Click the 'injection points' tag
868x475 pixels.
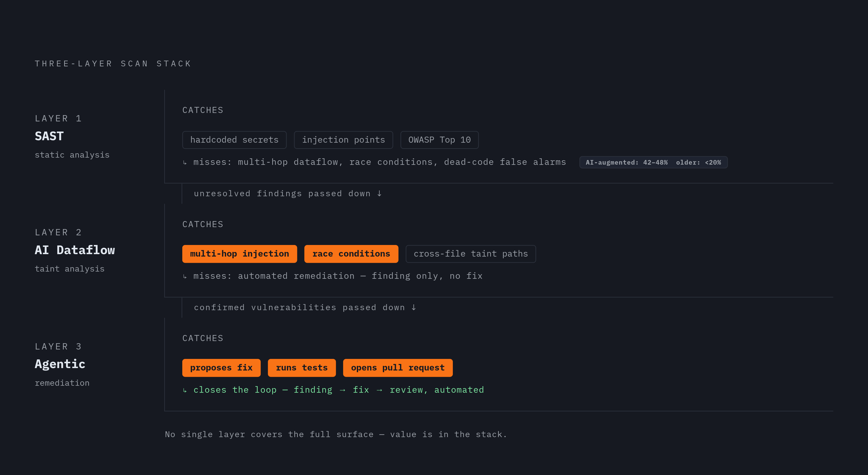click(x=343, y=140)
